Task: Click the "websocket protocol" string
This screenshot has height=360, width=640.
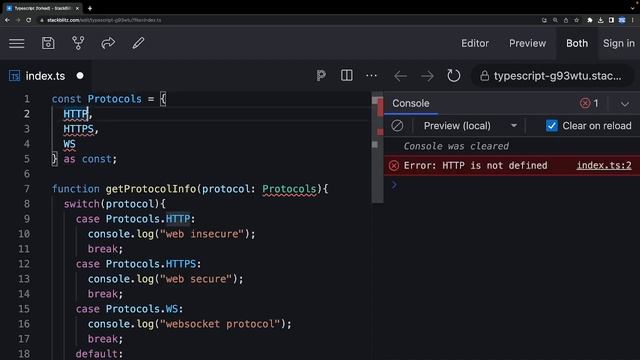Action: tap(220, 324)
